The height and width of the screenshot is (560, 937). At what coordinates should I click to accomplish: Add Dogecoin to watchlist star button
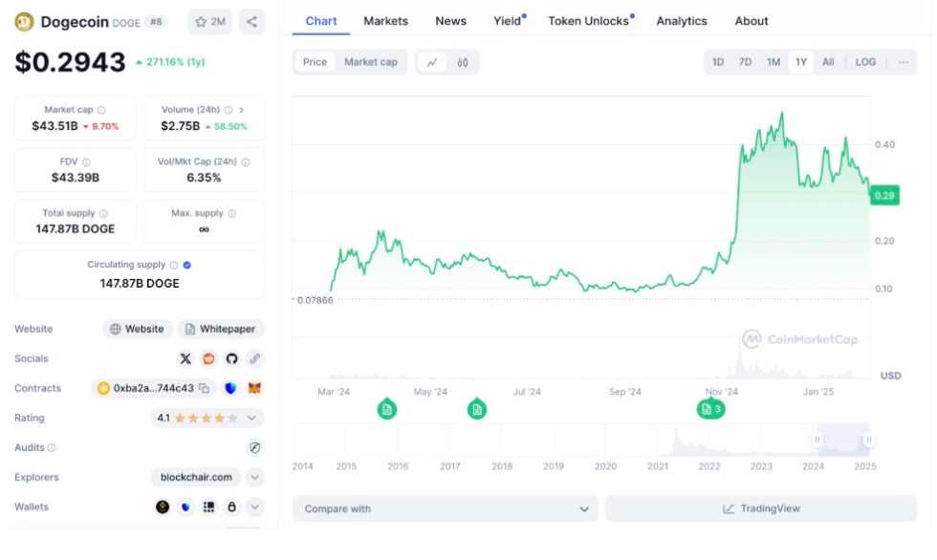(x=209, y=22)
